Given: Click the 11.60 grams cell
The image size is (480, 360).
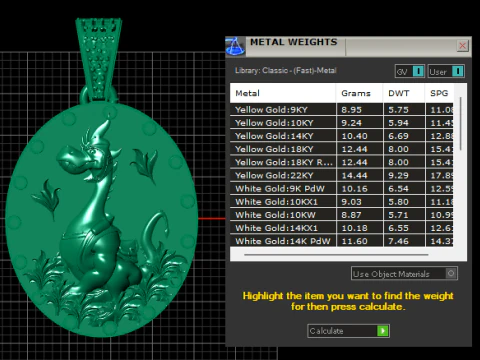Looking at the screenshot, I should tap(360, 241).
